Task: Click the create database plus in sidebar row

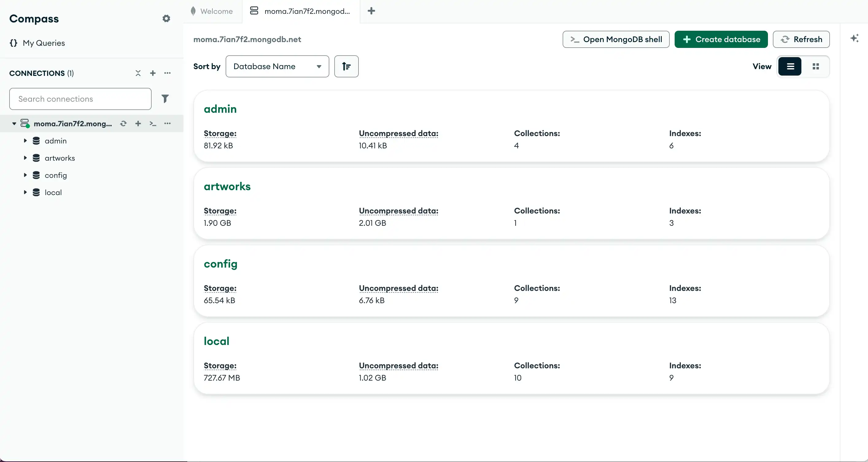Action: 138,123
